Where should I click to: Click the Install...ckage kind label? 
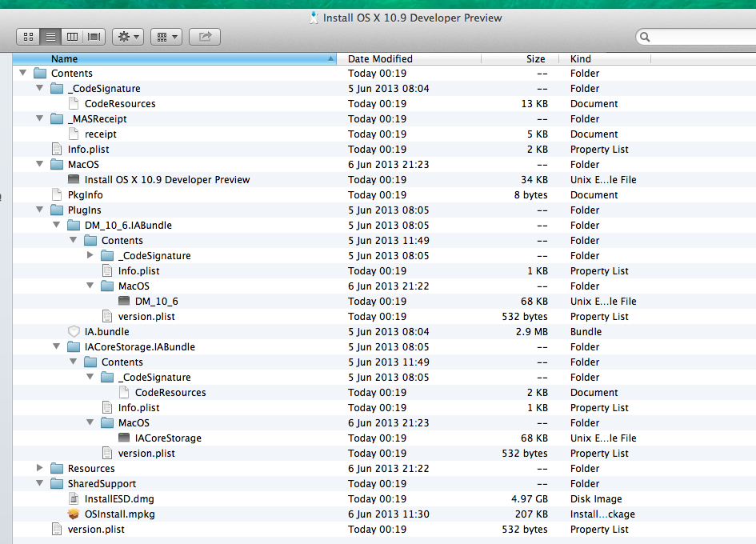pyautogui.click(x=602, y=514)
